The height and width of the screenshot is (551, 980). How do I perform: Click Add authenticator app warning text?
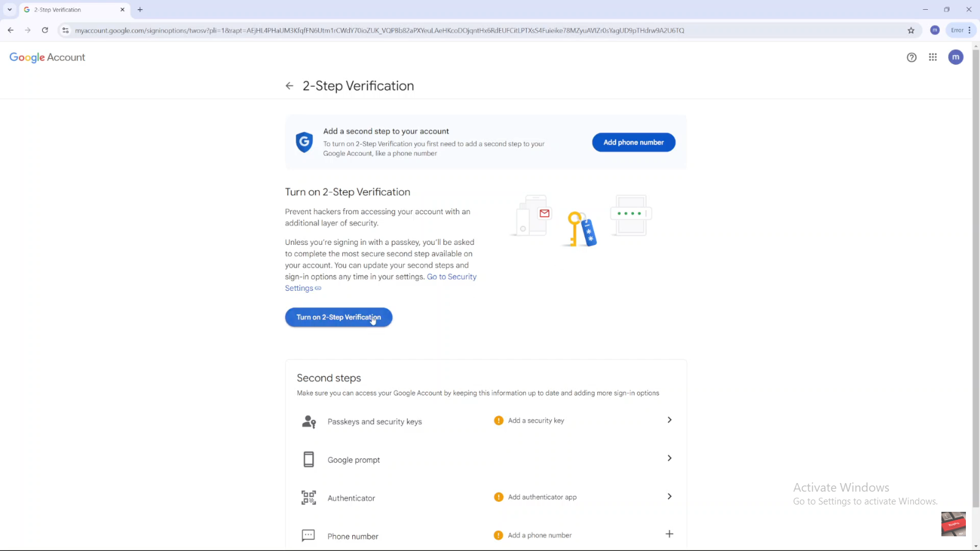[x=542, y=497]
